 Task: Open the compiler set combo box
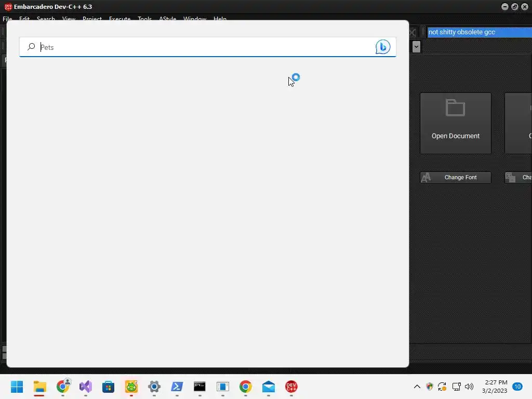479,32
